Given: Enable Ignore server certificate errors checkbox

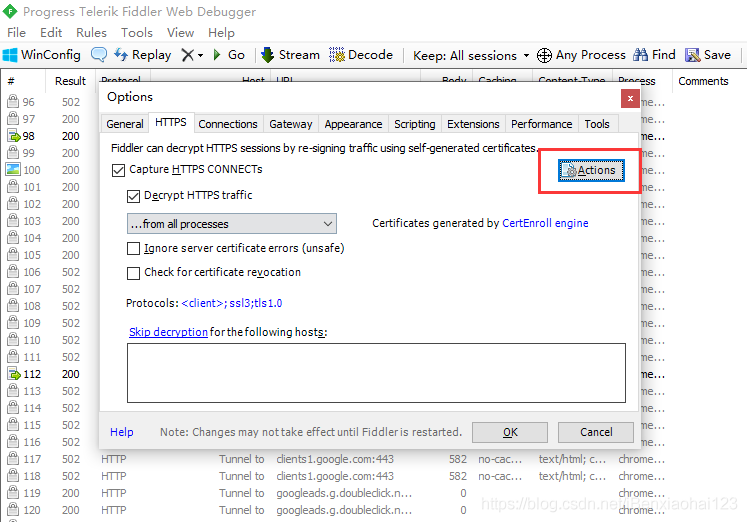Looking at the screenshot, I should 133,249.
